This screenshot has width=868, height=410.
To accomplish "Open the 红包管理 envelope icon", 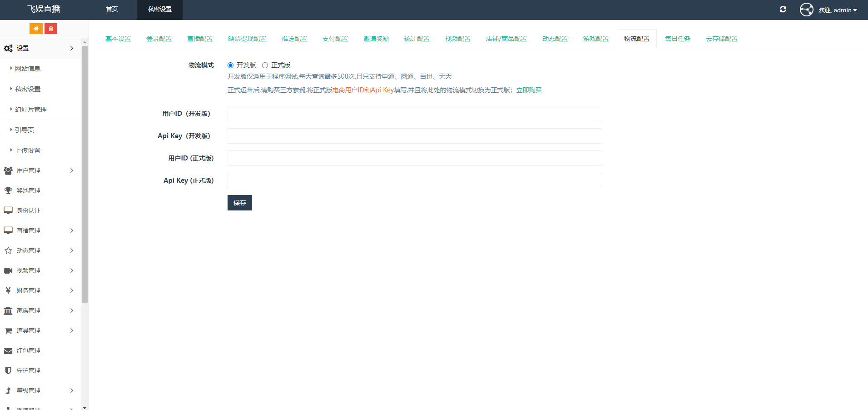I will point(8,350).
